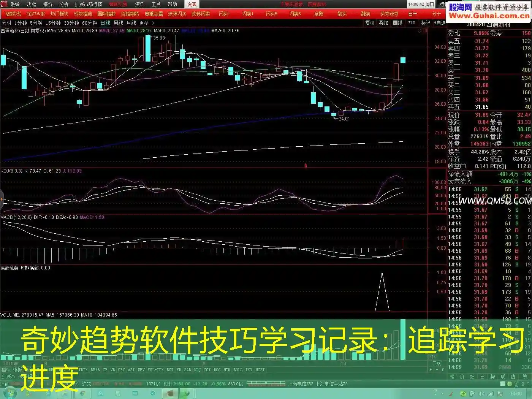Screen dimensions: 532x399
Task: Click the 涨停闪买 toolbar button
Action: click(177, 14)
